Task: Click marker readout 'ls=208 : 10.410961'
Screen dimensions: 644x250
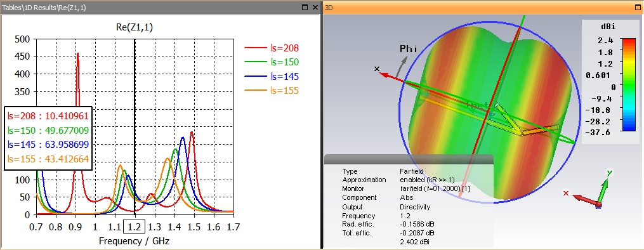Action: (48, 115)
